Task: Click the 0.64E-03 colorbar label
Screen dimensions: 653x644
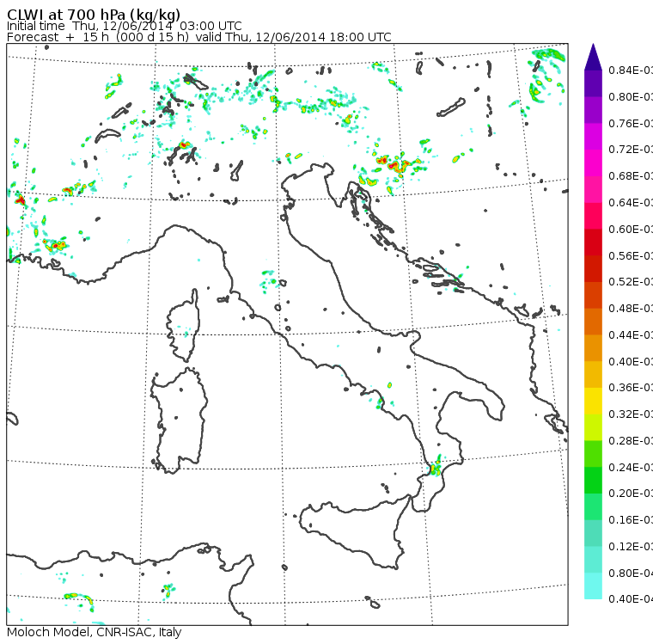Action: tap(631, 203)
